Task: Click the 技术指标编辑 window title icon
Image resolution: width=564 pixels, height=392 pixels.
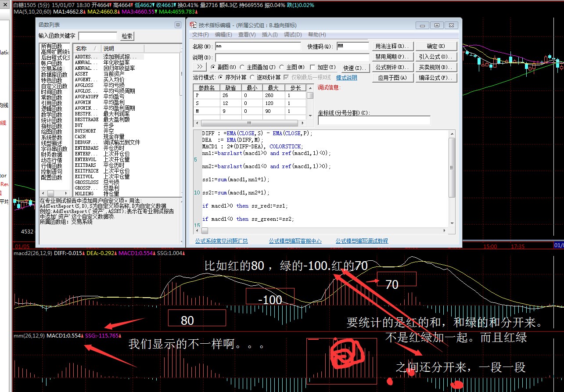Action: point(193,25)
